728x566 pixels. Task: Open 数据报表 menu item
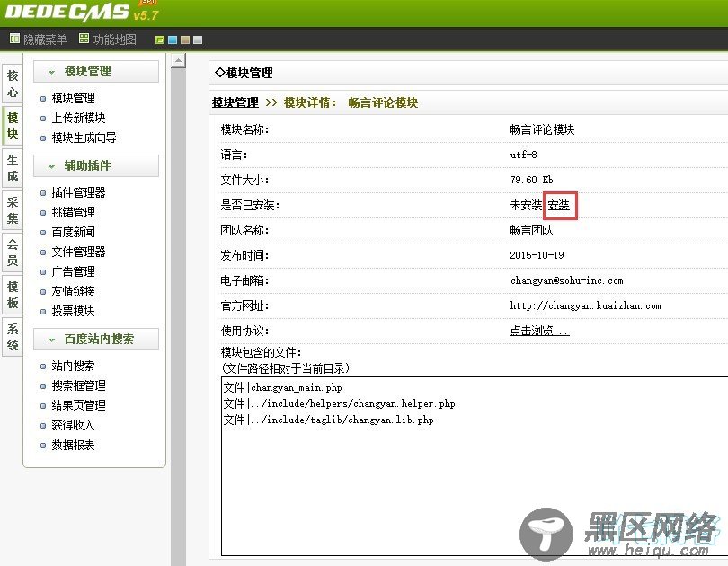pyautogui.click(x=74, y=446)
